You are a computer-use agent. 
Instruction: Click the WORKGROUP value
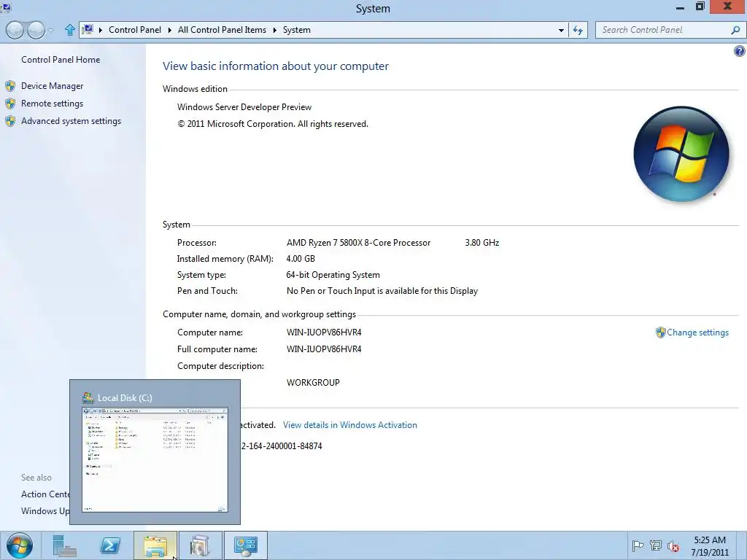[313, 382]
